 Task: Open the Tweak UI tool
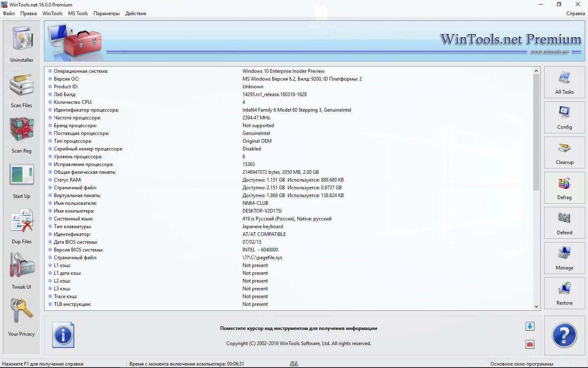pos(22,272)
